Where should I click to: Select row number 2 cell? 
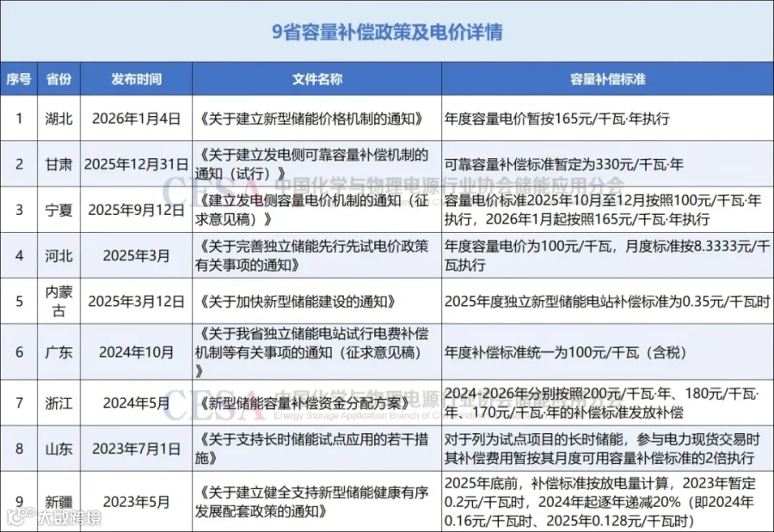click(19, 164)
